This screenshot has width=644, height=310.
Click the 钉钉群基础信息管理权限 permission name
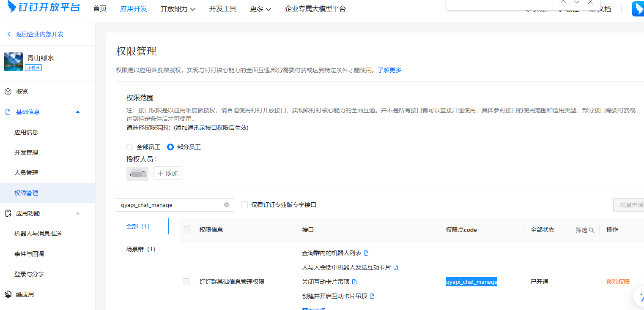coord(232,282)
